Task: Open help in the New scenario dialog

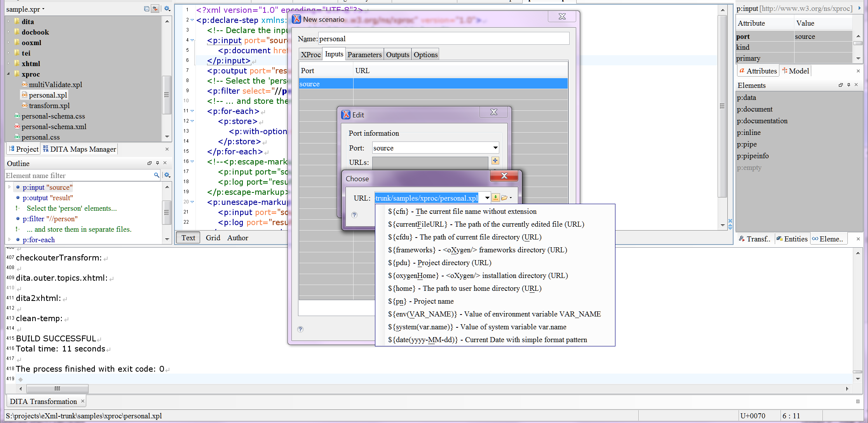Action: click(300, 329)
